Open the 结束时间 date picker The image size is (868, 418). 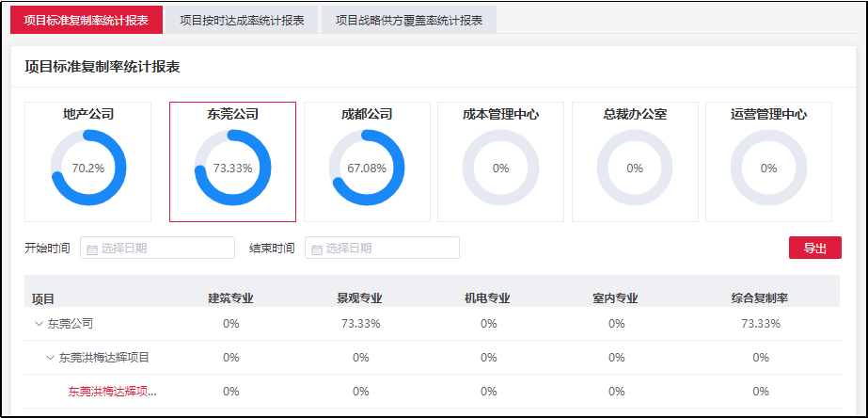(x=382, y=248)
